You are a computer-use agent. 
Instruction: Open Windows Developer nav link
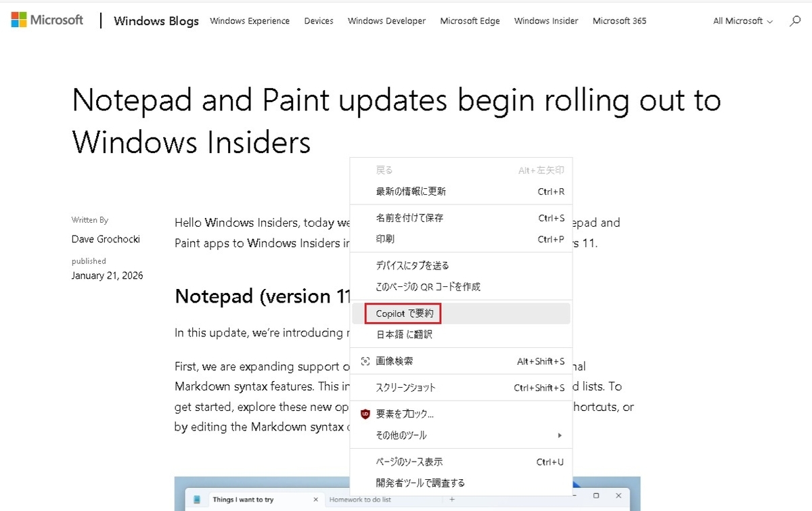click(387, 21)
